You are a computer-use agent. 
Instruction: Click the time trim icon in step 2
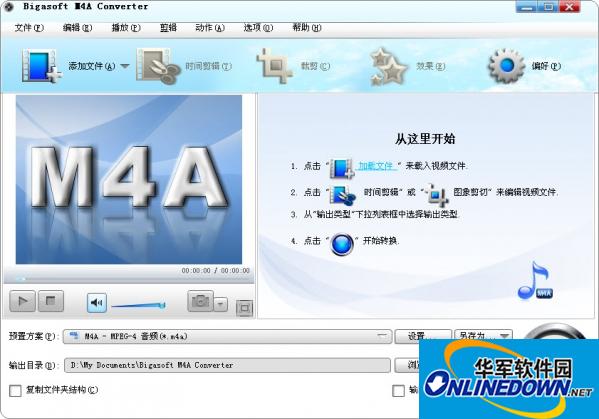[343, 195]
